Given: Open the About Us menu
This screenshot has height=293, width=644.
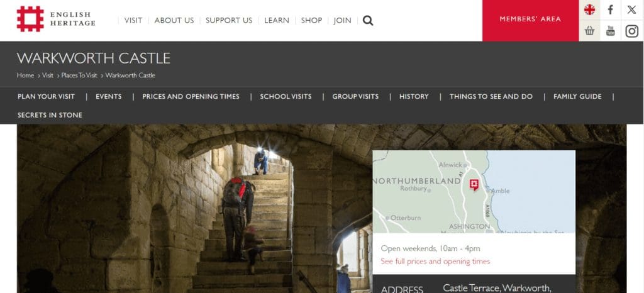Looking at the screenshot, I should [174, 21].
